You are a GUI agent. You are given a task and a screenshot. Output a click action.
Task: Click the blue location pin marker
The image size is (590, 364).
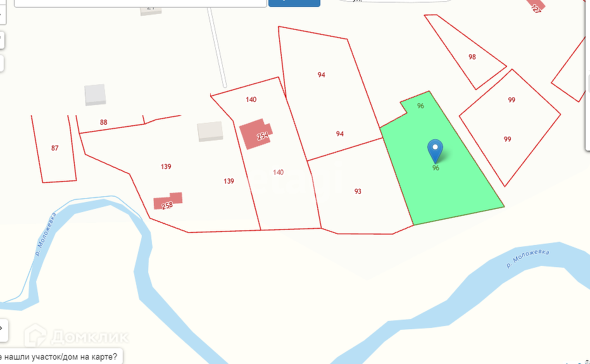[x=435, y=151]
